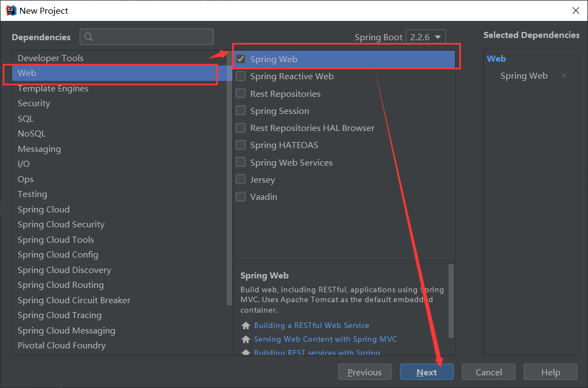This screenshot has width=588, height=388.
Task: Switch to the Template Engines category
Action: pos(53,88)
